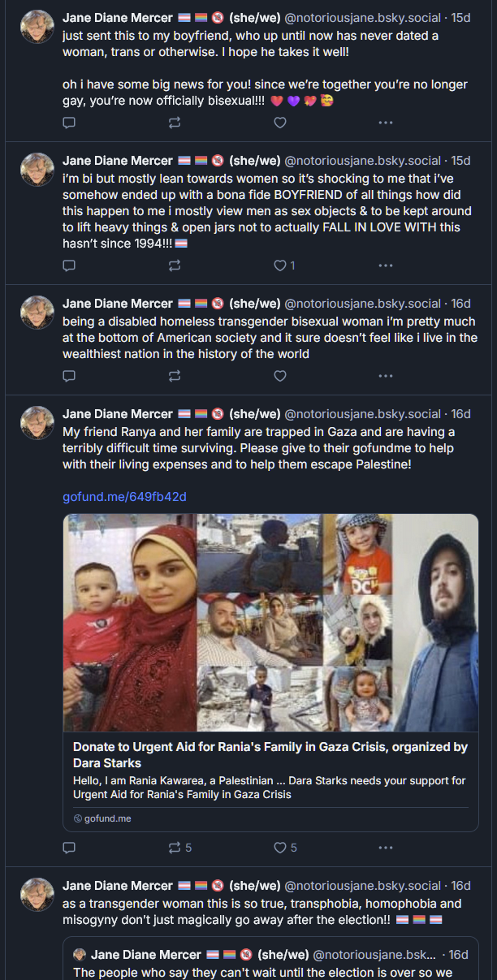Image resolution: width=497 pixels, height=980 pixels.
Task: Like the 'just sent this to my boyfriend' post
Action: [x=280, y=123]
